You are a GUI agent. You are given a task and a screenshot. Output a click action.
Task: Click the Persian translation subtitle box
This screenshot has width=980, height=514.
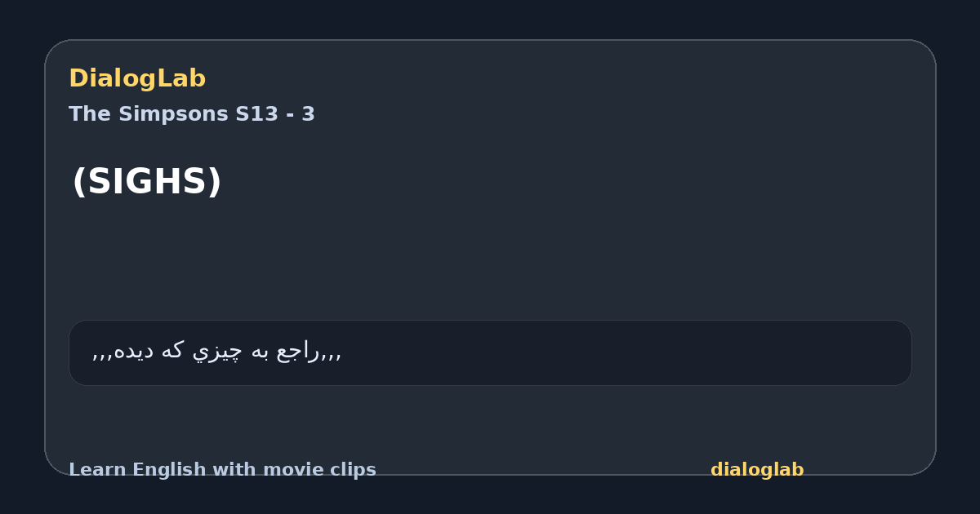tap(490, 352)
